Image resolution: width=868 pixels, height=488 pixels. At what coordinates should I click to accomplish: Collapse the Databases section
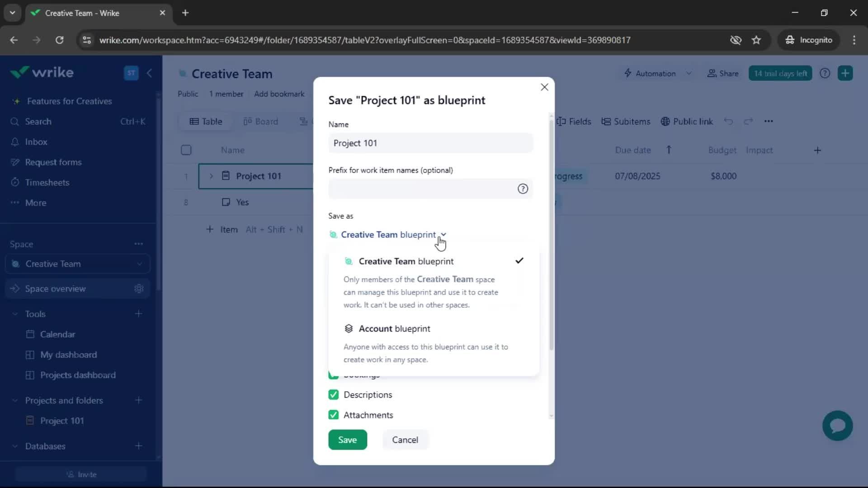tap(15, 446)
